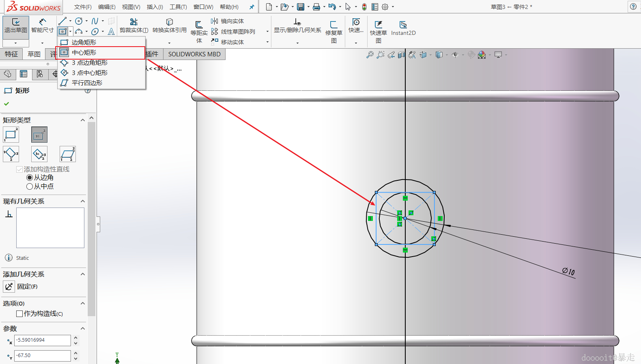Open the 编辑(E) menu
Screen dimensions: 641x364
click(107, 7)
